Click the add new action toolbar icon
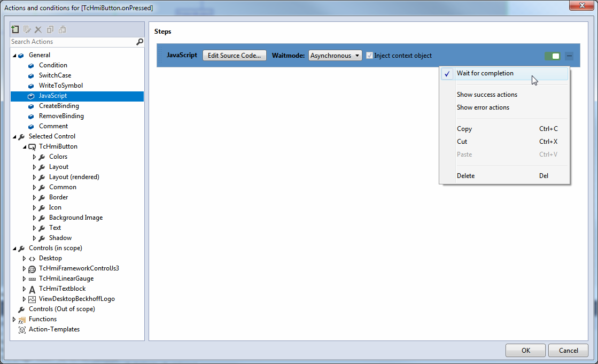Viewport: 598px width, 364px height. [x=15, y=29]
